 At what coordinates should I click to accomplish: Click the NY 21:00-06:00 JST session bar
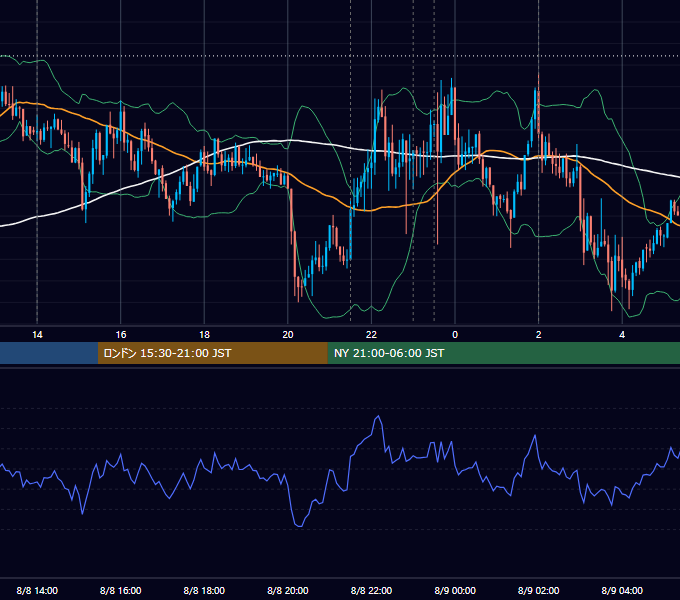(x=503, y=353)
